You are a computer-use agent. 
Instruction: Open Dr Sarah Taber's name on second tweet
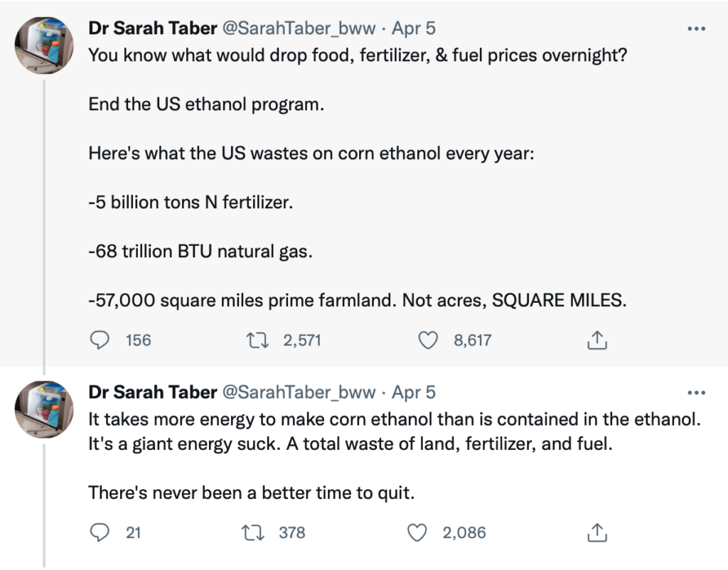pyautogui.click(x=152, y=392)
